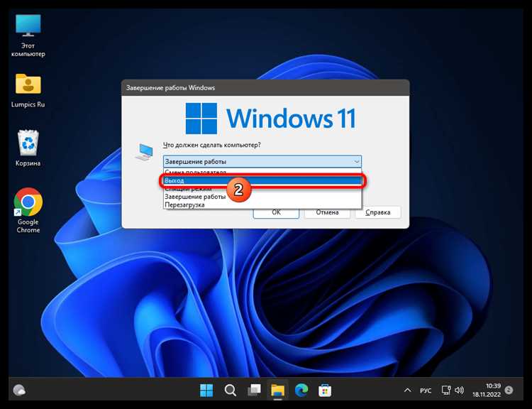
Task: Open Microsoft Store from the taskbar
Action: pyautogui.click(x=325, y=391)
